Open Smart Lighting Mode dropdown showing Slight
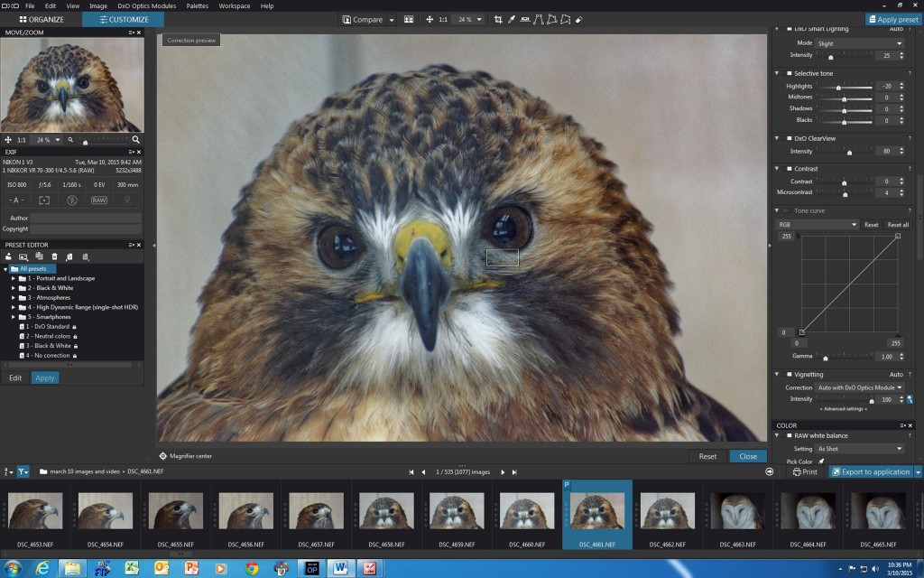The height and width of the screenshot is (578, 924). click(859, 43)
